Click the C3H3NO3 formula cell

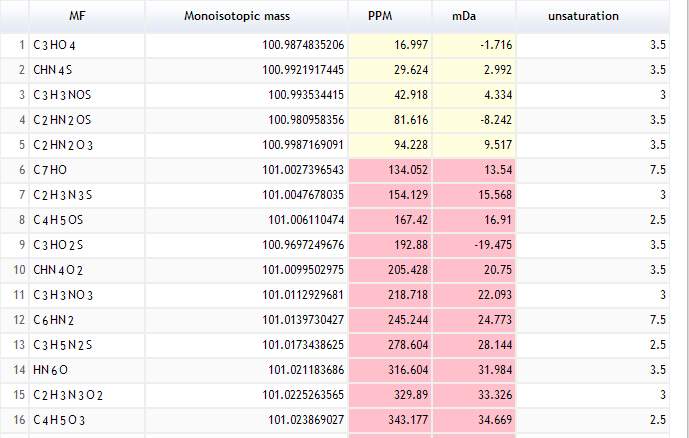[x=60, y=295]
